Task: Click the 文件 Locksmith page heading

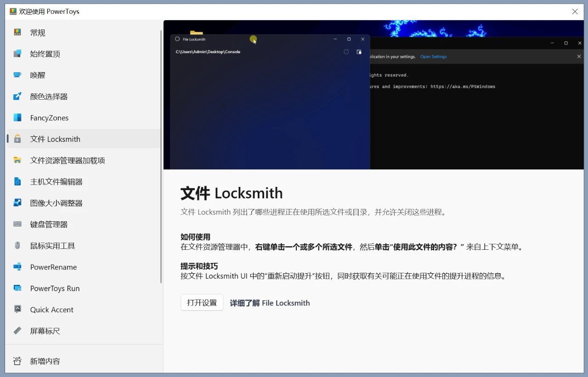Action: click(x=232, y=193)
